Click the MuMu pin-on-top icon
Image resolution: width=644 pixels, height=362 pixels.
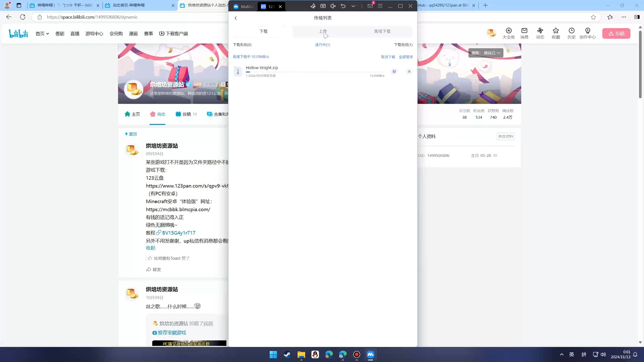tap(313, 6)
